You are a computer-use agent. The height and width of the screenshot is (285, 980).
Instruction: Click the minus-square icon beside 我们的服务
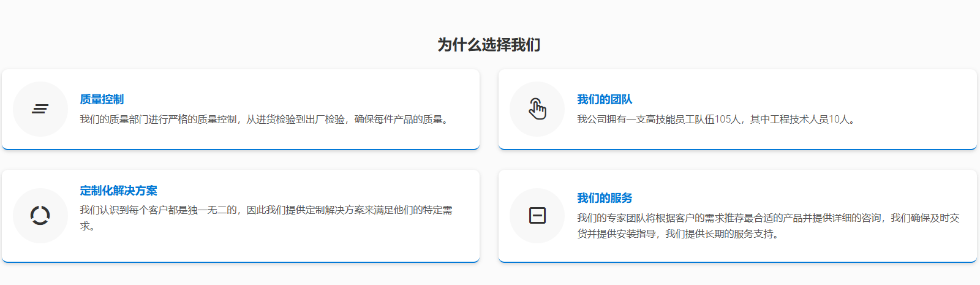tap(537, 216)
